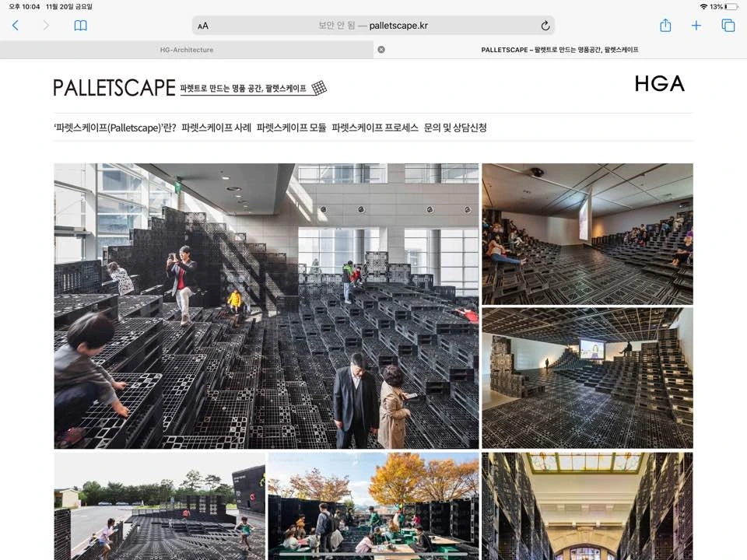
Task: Add a new tab with the plus icon
Action: 696,26
